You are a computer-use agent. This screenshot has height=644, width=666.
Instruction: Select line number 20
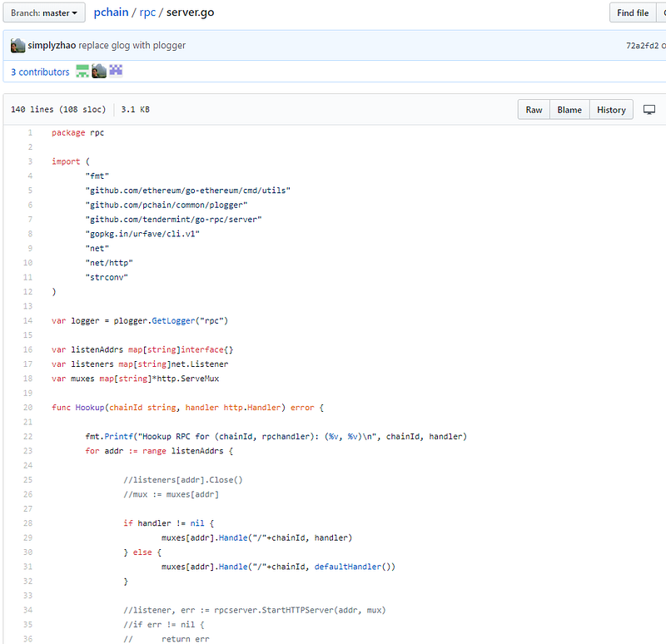pos(29,408)
